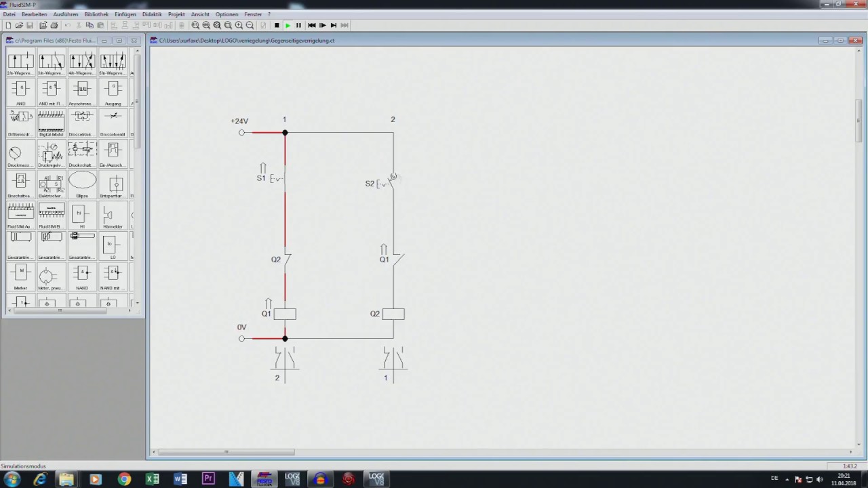Screen dimensions: 868x488
Task: Click the Print toolbar icon
Action: click(54, 25)
